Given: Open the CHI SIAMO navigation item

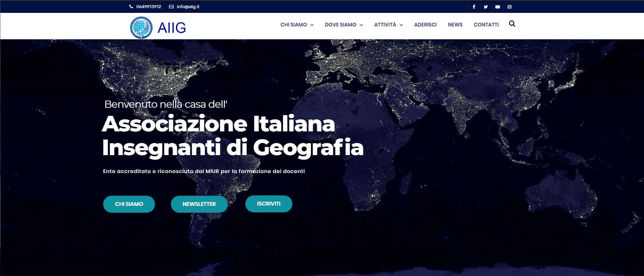Looking at the screenshot, I should tap(293, 25).
